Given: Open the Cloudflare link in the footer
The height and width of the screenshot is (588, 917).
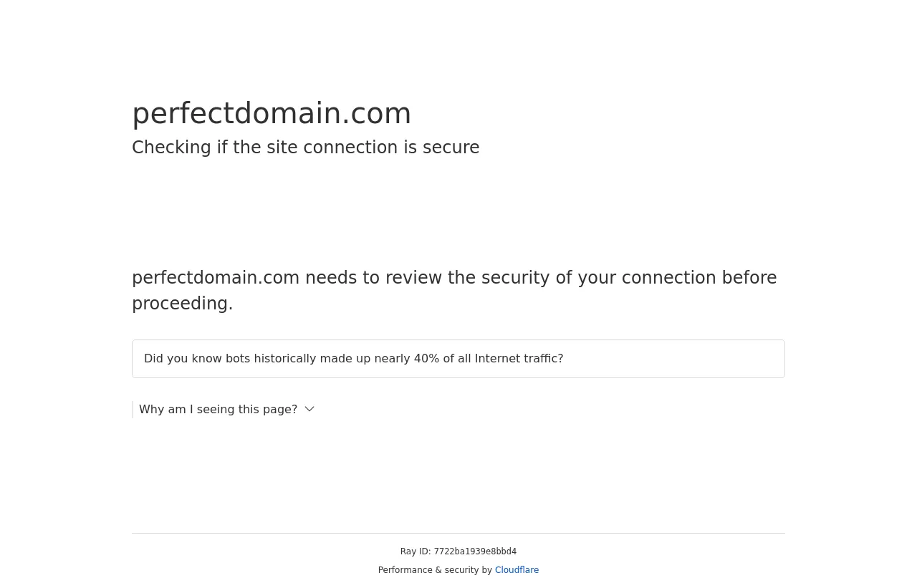Looking at the screenshot, I should [517, 570].
